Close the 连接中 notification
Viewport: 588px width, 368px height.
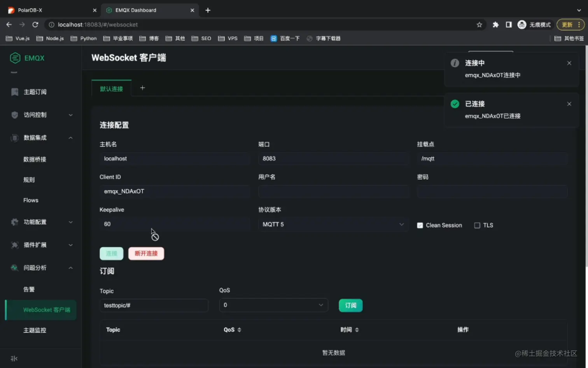tap(569, 63)
